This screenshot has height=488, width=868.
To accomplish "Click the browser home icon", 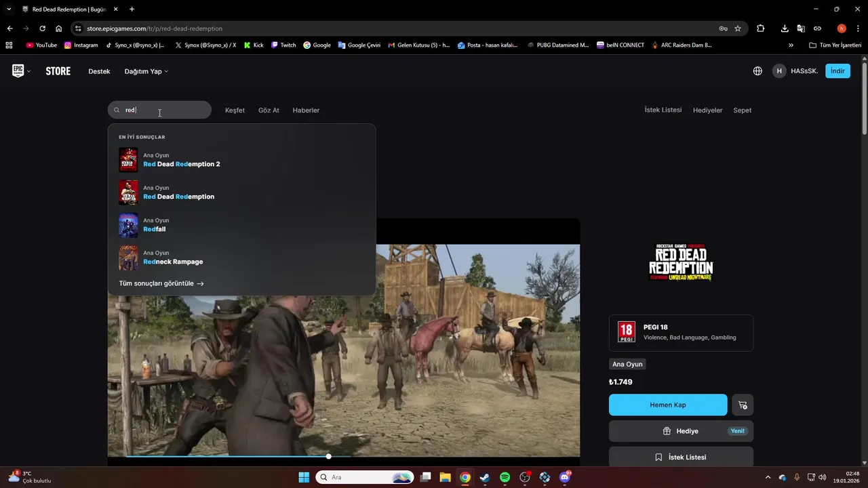I will (59, 28).
